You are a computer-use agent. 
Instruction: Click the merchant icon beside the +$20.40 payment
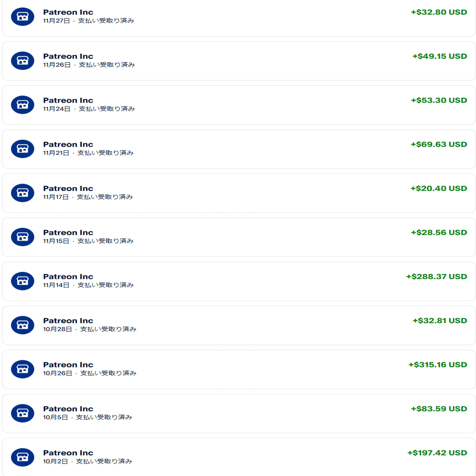[x=23, y=193]
